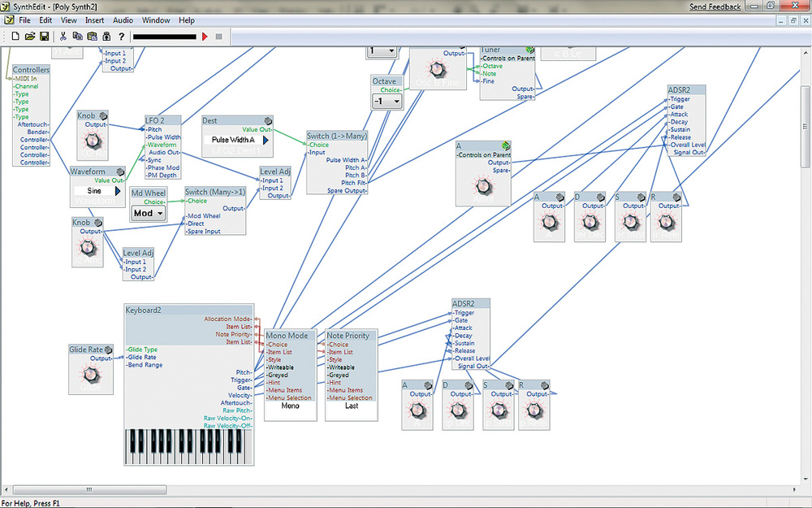Save the project with the floppy disk icon
This screenshot has height=508, width=812.
pyautogui.click(x=45, y=37)
